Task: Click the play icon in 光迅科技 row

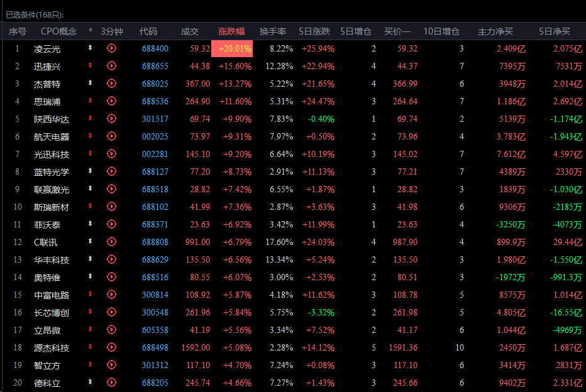Action: pos(112,154)
